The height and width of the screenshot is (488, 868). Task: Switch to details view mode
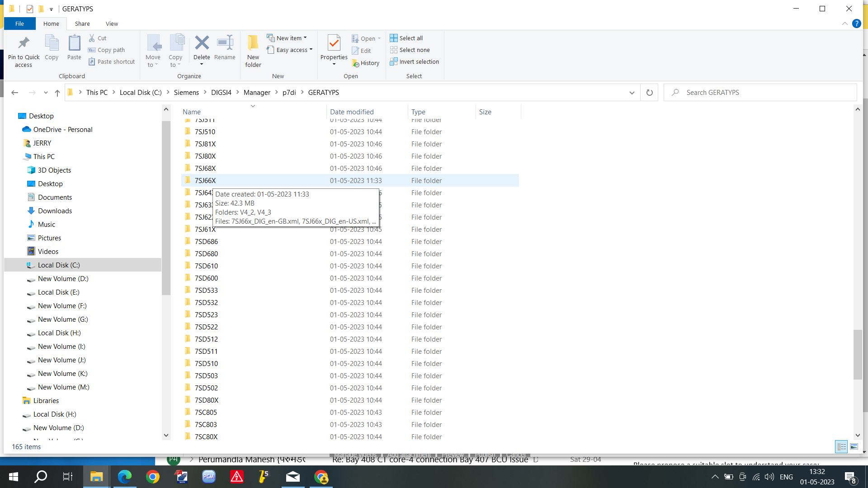(841, 446)
